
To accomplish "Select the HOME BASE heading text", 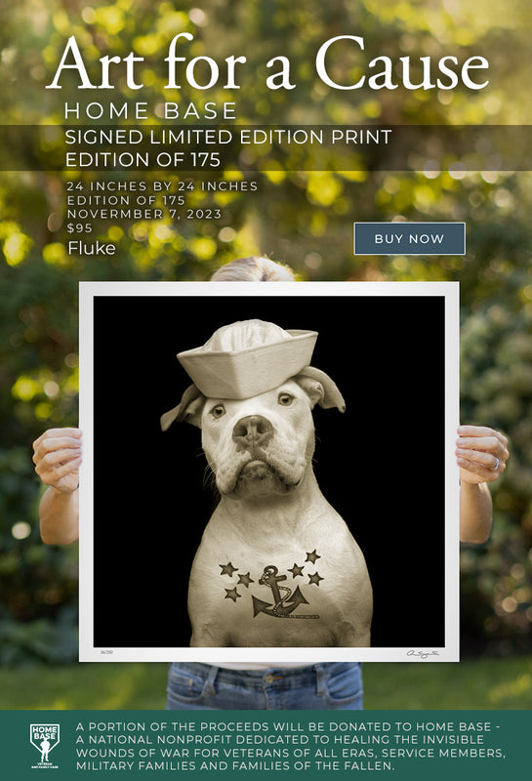I will pyautogui.click(x=150, y=110).
